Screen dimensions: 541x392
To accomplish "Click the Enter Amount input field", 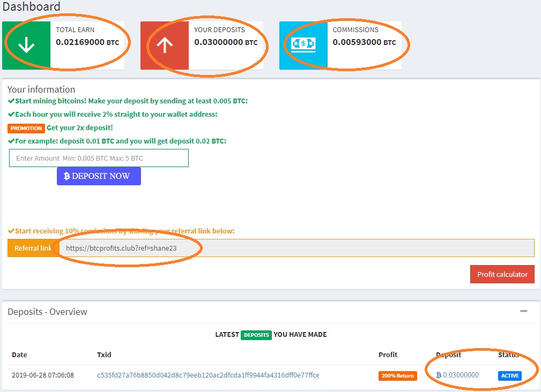I will tap(99, 158).
